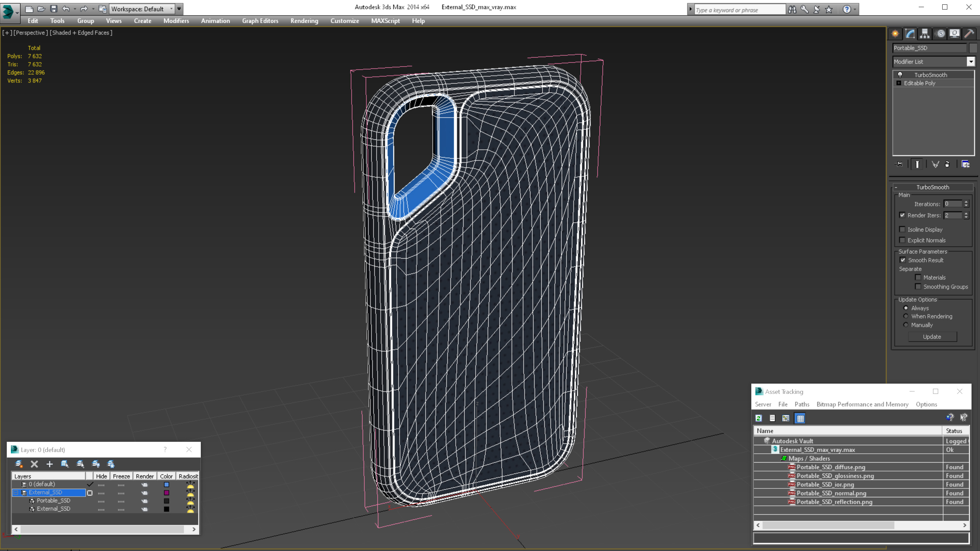
Task: Enable Isoline Display checkbox
Action: tap(902, 229)
